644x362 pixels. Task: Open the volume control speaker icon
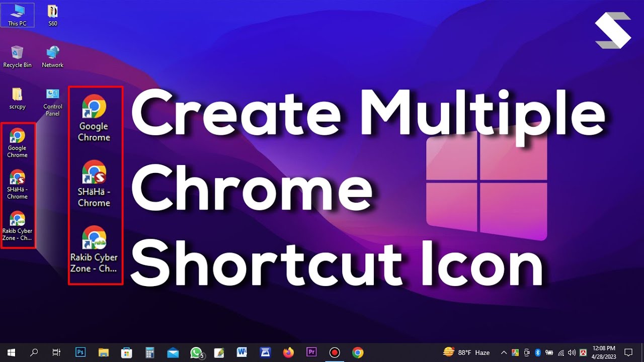point(572,352)
